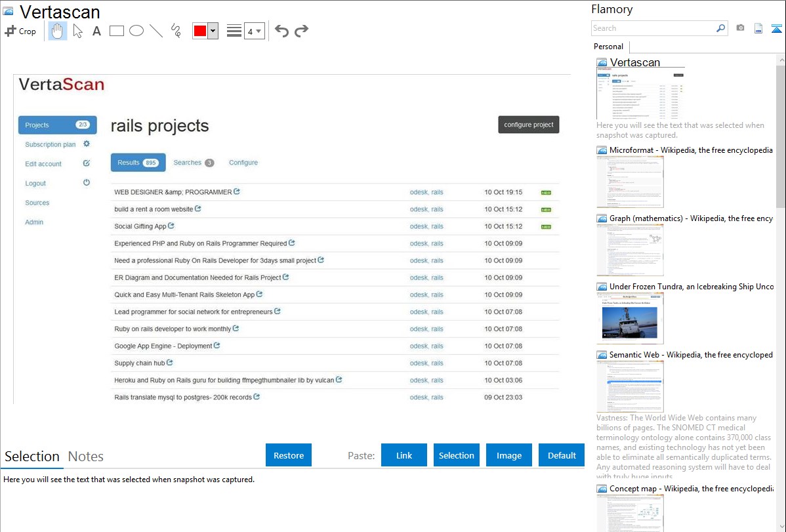This screenshot has height=532, width=786.
Task: Pick the ellipse shape tool
Action: (x=136, y=31)
